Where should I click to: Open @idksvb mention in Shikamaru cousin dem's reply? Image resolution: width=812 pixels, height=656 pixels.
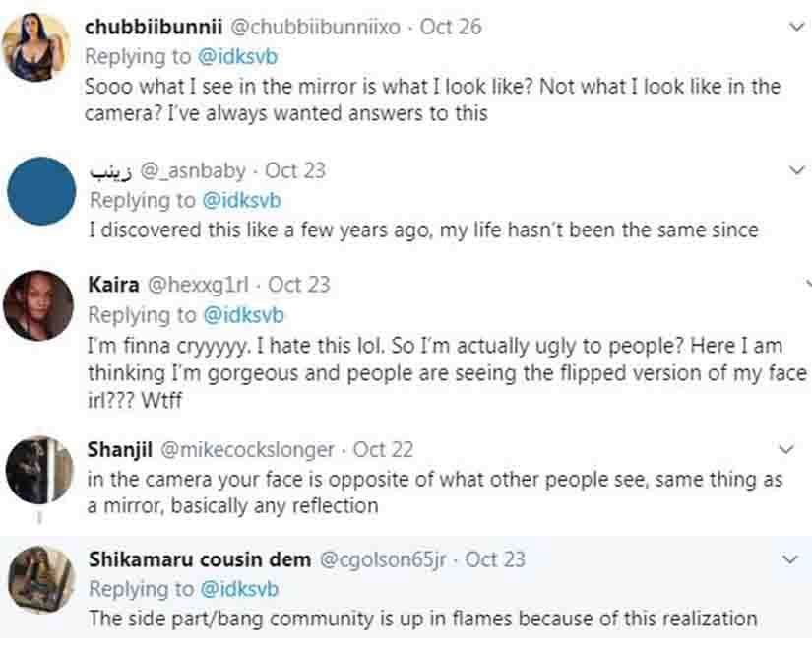pyautogui.click(x=241, y=589)
